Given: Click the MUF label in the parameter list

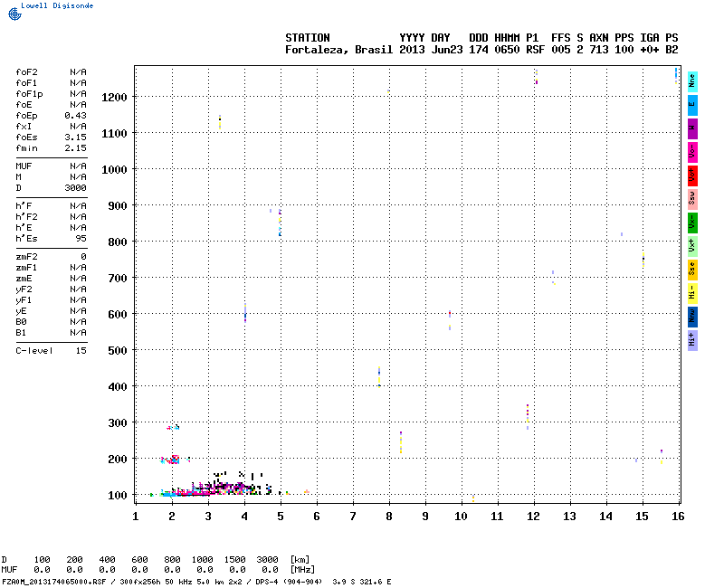Looking at the screenshot, I should (24, 166).
